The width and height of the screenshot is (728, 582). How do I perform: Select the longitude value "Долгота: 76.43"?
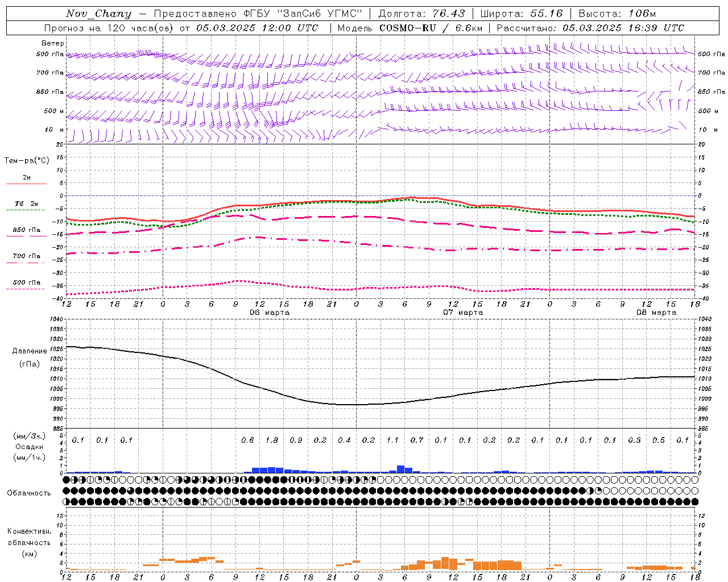click(x=421, y=14)
